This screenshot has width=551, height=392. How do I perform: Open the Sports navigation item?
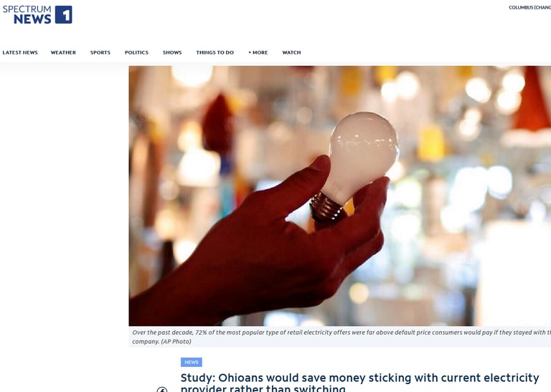pos(100,52)
